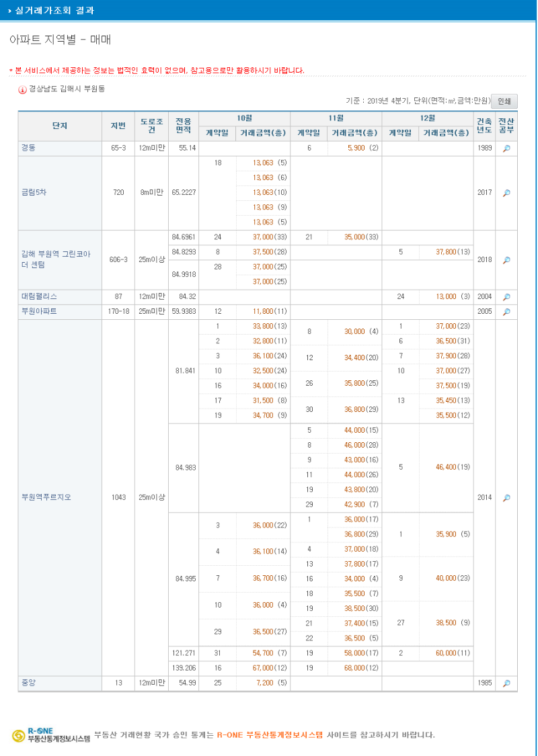This screenshot has width=538, height=756.
Task: Click the 68,000(12) November price
Action: click(x=361, y=668)
